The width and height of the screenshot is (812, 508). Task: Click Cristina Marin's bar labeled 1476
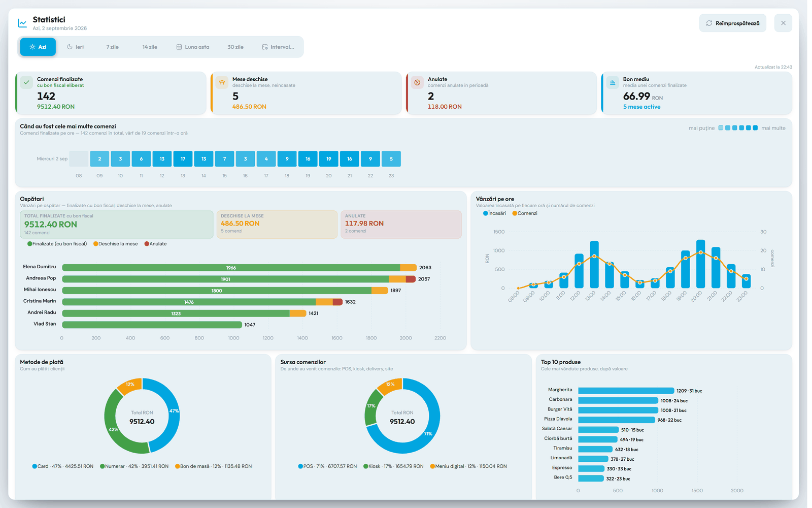[189, 302]
